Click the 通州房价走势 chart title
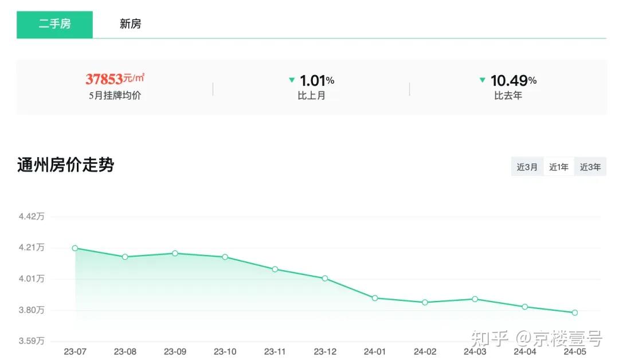The width and height of the screenshot is (619, 364). pyautogui.click(x=65, y=164)
